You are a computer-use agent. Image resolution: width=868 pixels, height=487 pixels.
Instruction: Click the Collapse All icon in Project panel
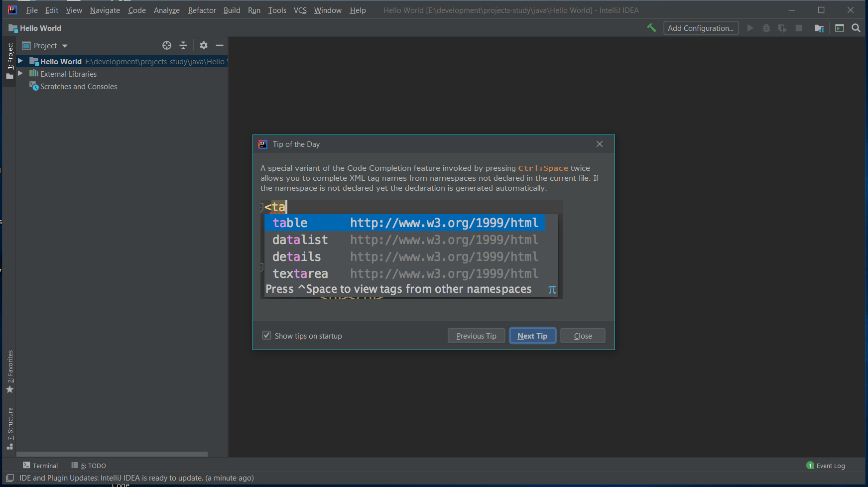coord(183,45)
